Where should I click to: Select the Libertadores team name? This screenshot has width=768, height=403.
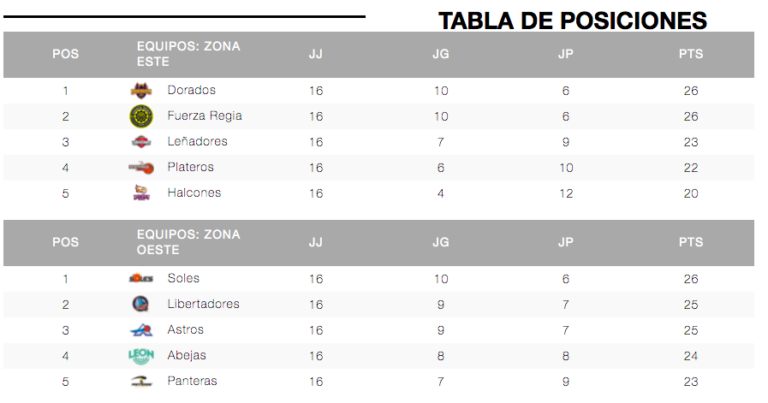coord(203,304)
